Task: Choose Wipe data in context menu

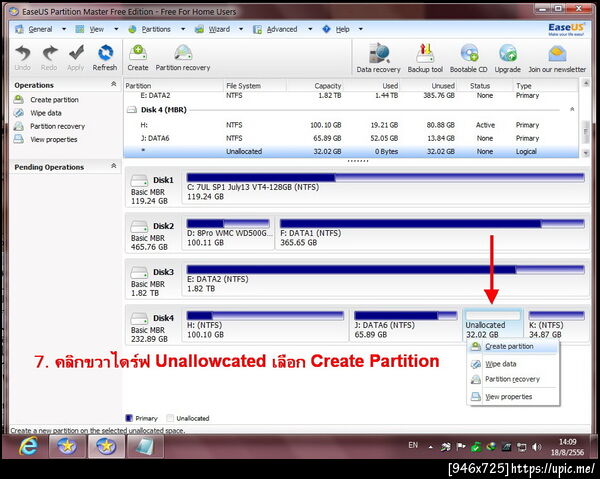Action: pos(512,364)
